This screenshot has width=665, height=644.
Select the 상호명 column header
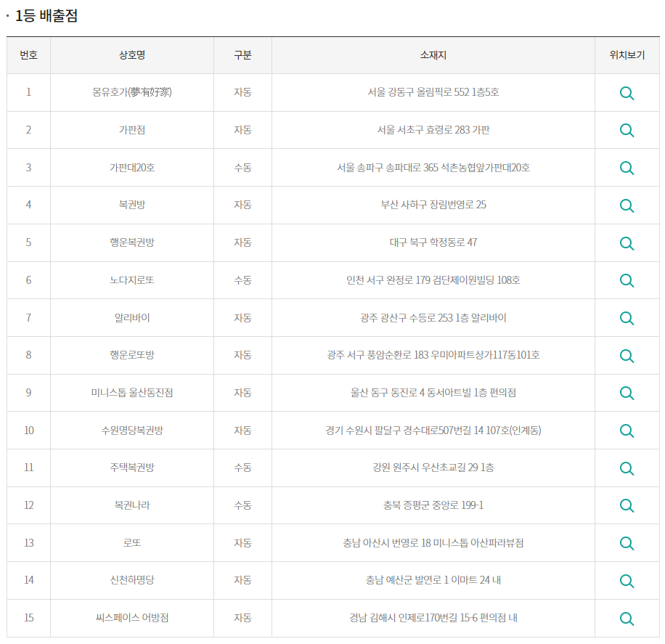(131, 54)
